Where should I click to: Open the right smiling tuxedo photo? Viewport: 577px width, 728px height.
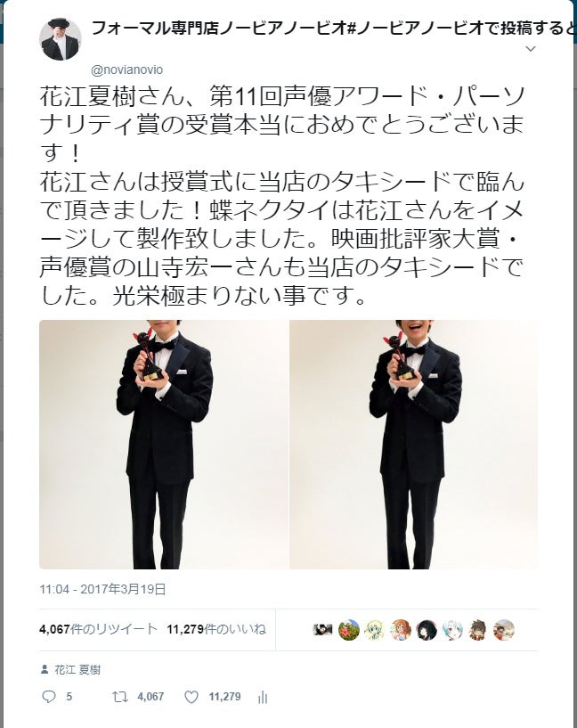point(414,445)
